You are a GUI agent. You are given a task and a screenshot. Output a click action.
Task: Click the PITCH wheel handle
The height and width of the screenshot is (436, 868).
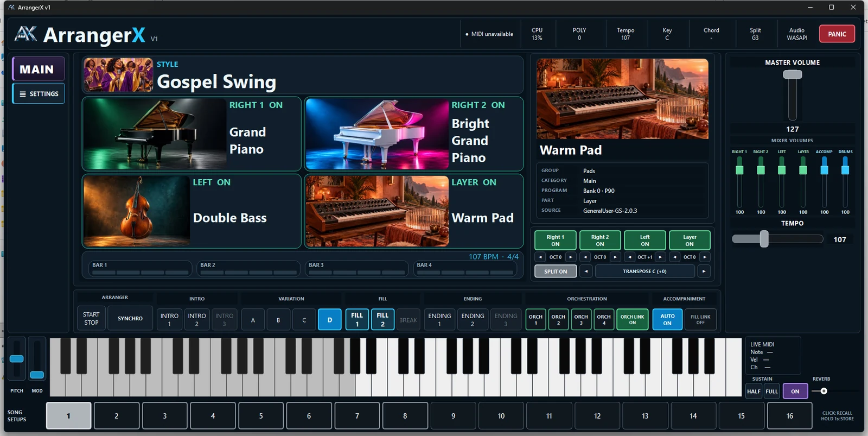[16, 359]
